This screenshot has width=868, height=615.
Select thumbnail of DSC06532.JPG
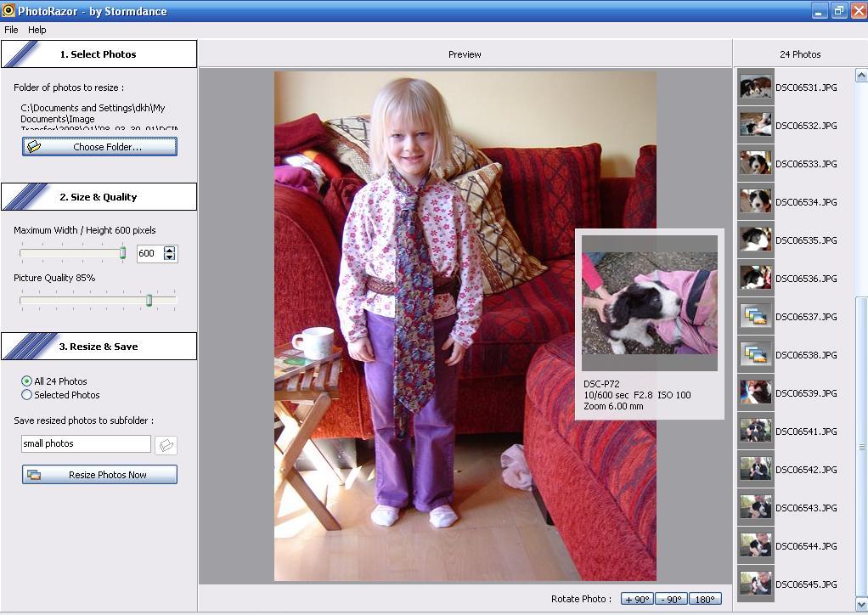[756, 125]
